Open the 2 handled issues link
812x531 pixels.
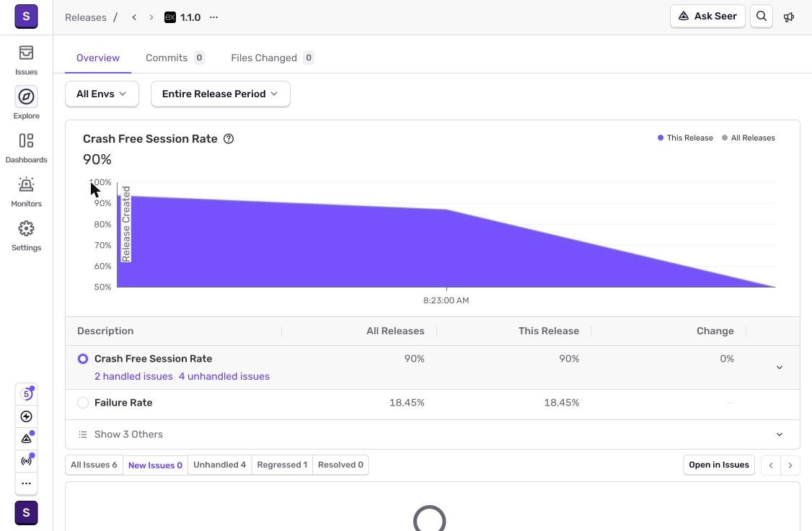coord(133,376)
